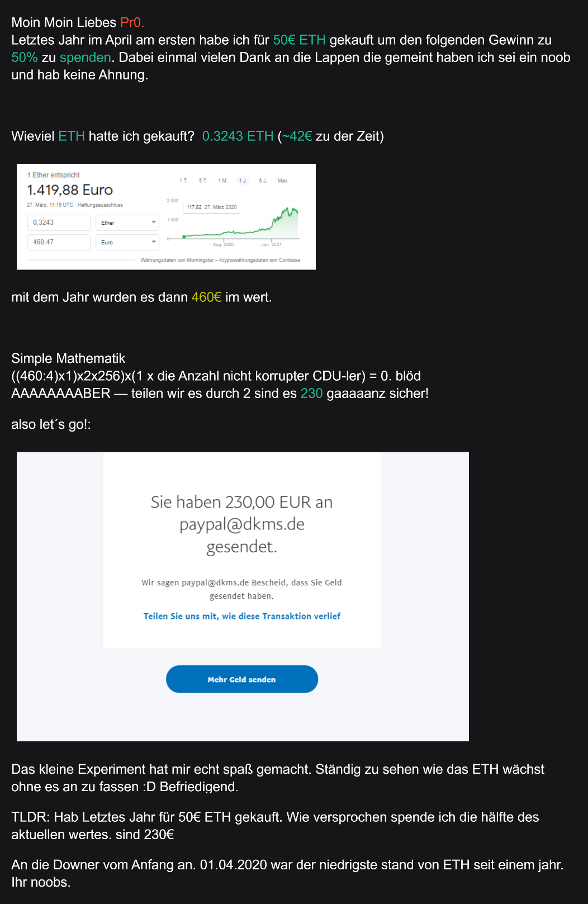Click the 0,3243 amount field
588x904 pixels.
pyautogui.click(x=59, y=223)
